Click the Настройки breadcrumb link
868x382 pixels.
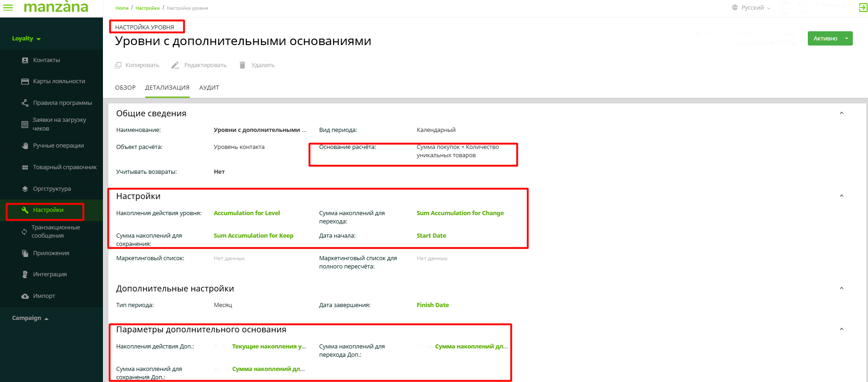(148, 8)
